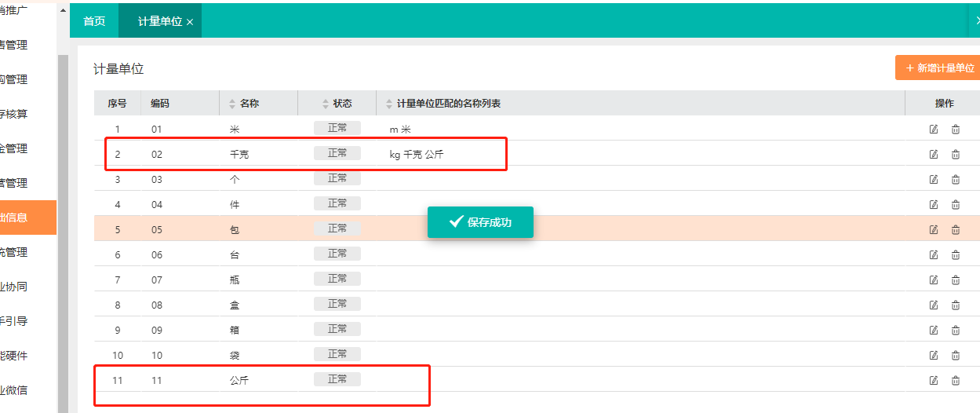This screenshot has width=980, height=413.
Task: Click name cell 盒
Action: [234, 305]
